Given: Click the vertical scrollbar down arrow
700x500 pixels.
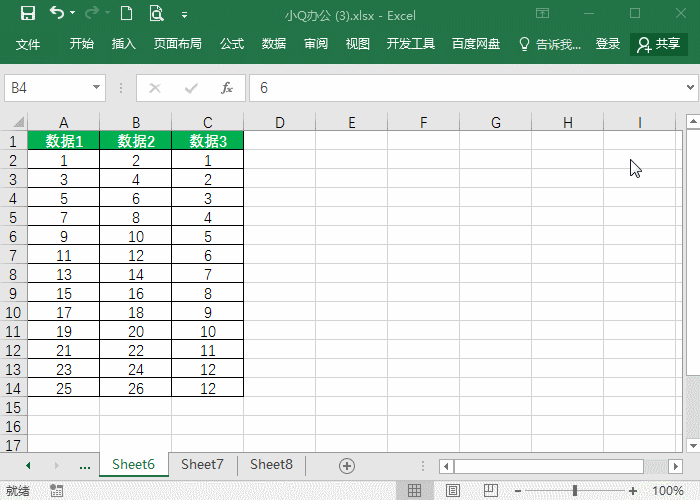Looking at the screenshot, I should tap(693, 445).
